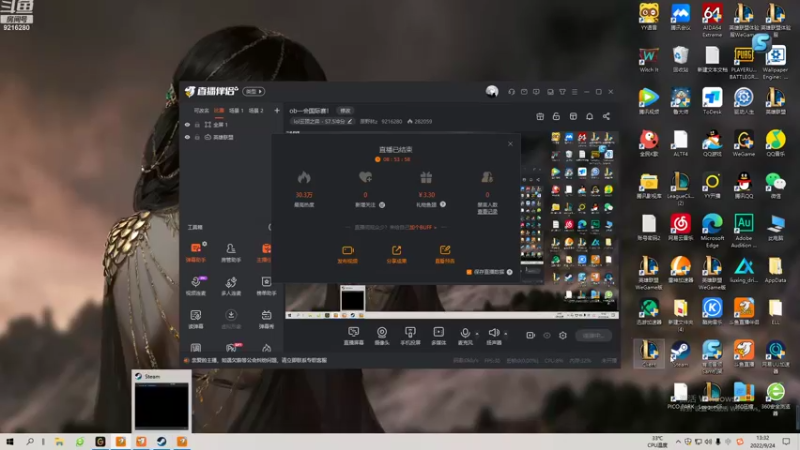Click the help icon beside 保存直播数据
This screenshot has width=800, height=450.
coord(509,272)
